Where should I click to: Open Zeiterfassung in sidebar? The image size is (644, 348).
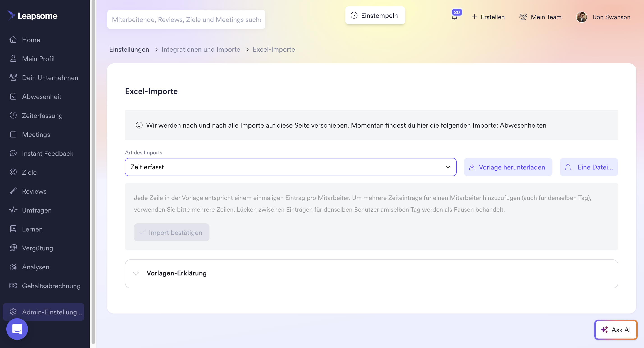(x=44, y=115)
